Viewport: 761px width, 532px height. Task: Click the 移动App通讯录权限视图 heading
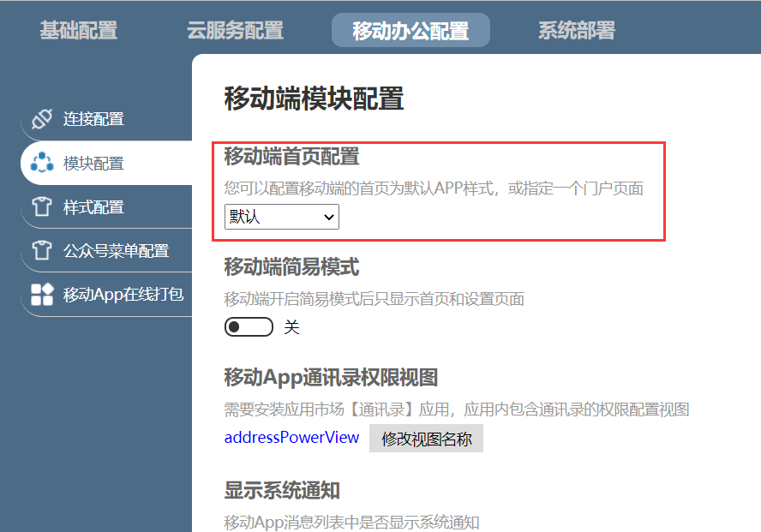click(331, 378)
